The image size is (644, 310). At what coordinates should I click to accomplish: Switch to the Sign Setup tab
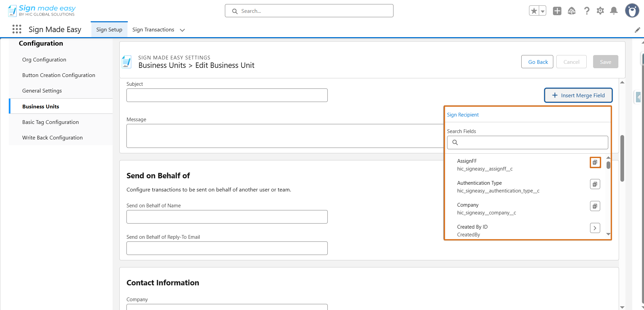(109, 30)
